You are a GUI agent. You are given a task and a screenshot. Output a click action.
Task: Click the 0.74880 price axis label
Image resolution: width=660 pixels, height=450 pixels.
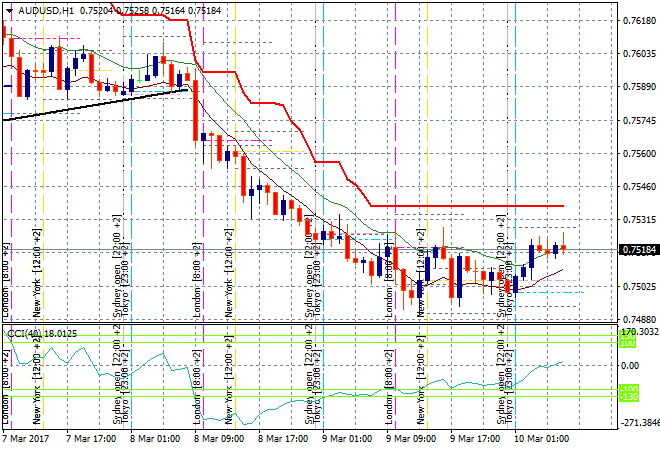[x=637, y=320]
